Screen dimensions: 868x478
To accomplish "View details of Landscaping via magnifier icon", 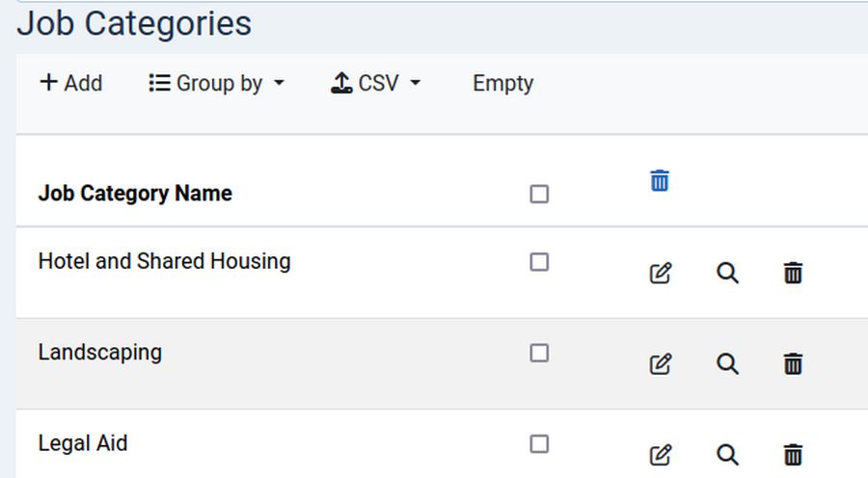I will tap(728, 364).
